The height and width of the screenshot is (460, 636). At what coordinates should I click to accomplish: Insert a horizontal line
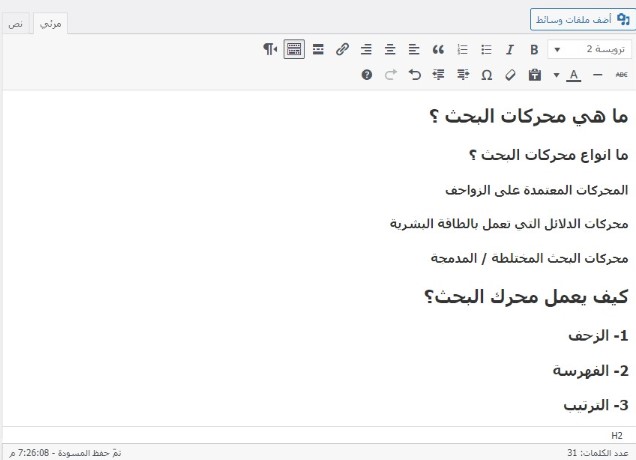click(x=597, y=75)
